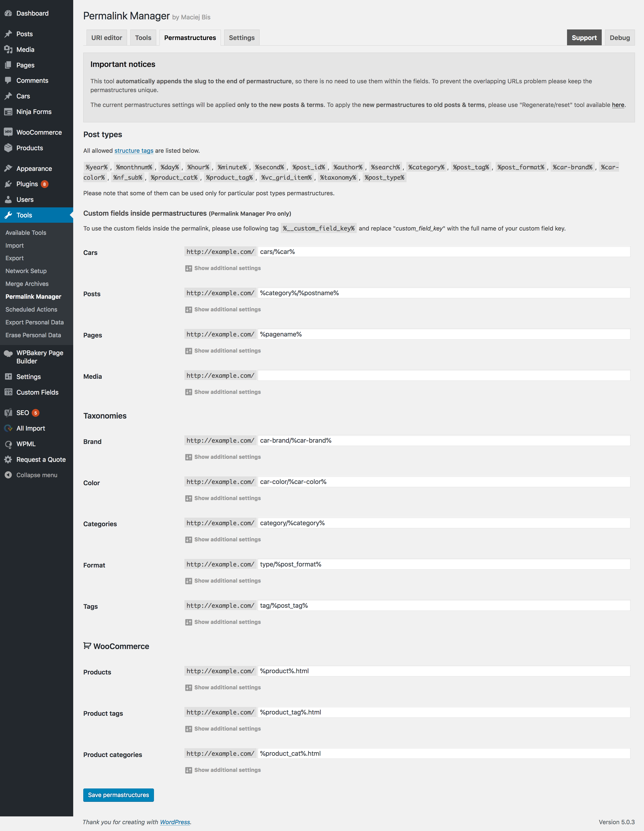Focus the Products permastructure input field

[x=444, y=671]
